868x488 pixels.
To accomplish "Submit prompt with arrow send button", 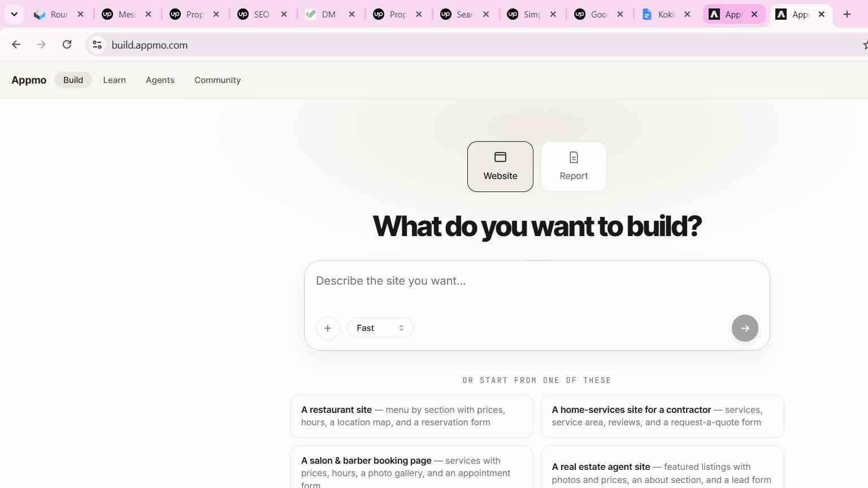I will click(x=745, y=328).
